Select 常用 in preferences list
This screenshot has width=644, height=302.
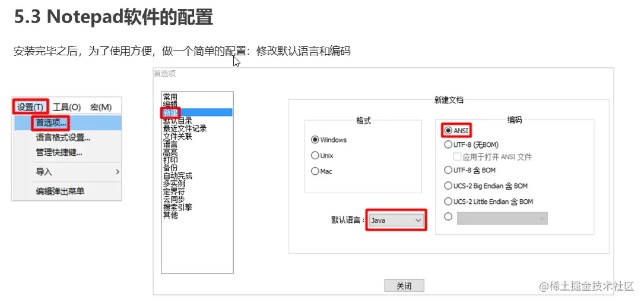pos(170,97)
